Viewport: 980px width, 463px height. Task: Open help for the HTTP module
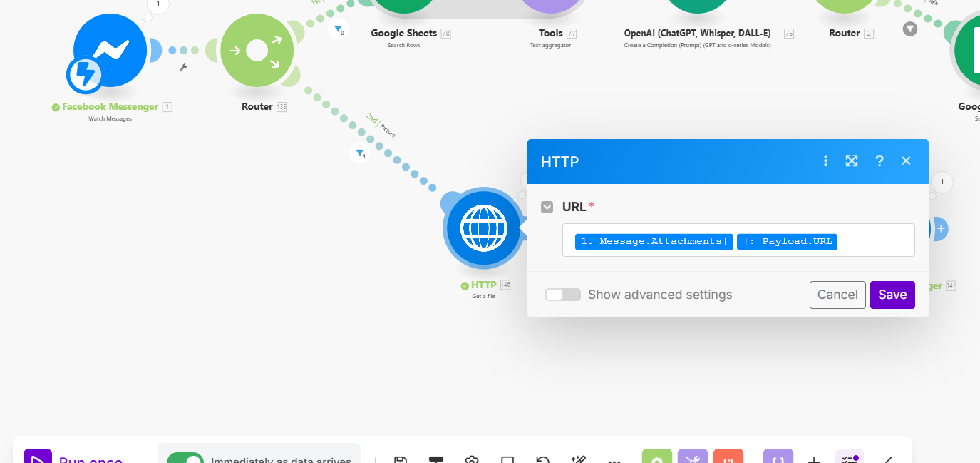880,161
